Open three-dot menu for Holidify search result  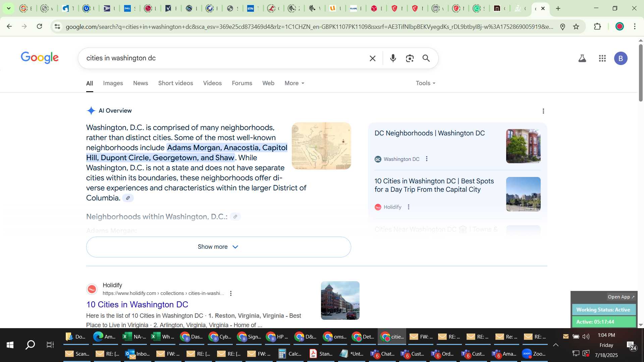[x=231, y=293]
